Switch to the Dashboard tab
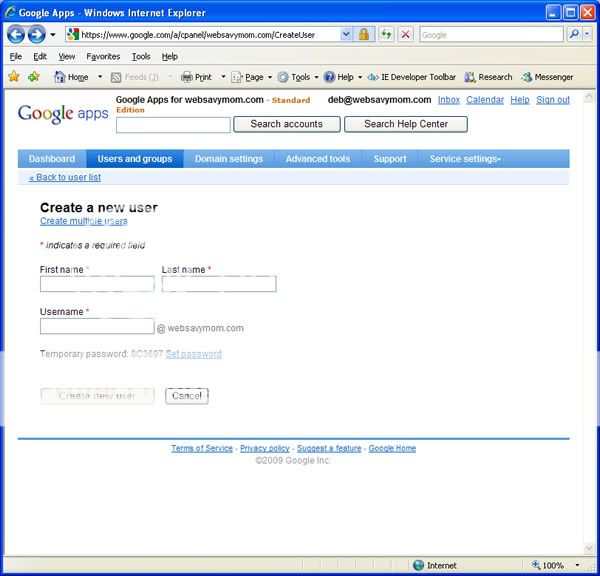The width and height of the screenshot is (600, 576). tap(52, 159)
